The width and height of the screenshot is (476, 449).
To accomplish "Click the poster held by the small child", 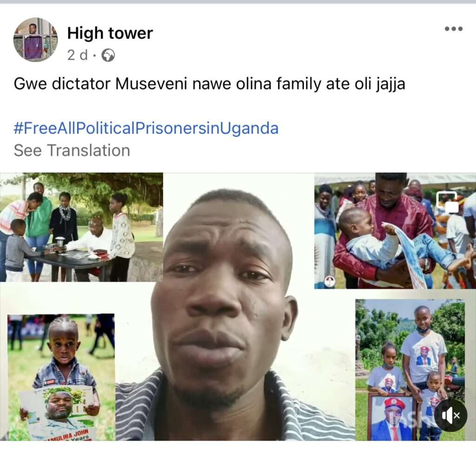I will point(59,412).
